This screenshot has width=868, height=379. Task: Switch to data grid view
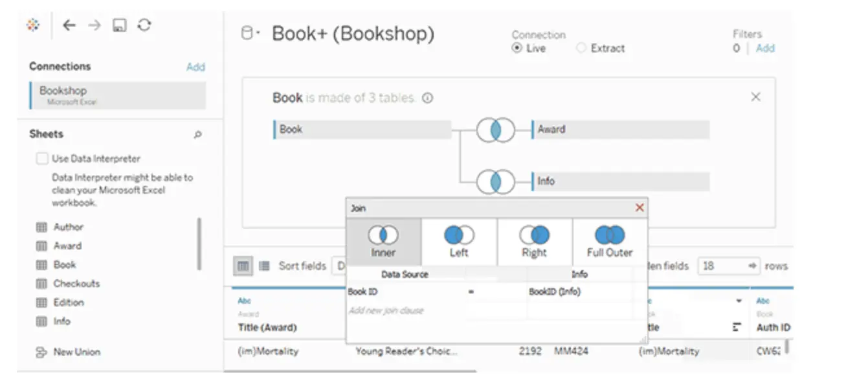pos(243,266)
